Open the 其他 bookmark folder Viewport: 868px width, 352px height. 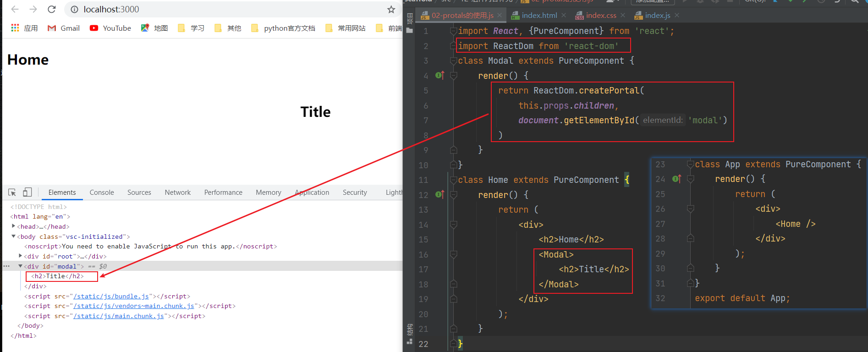click(x=228, y=28)
